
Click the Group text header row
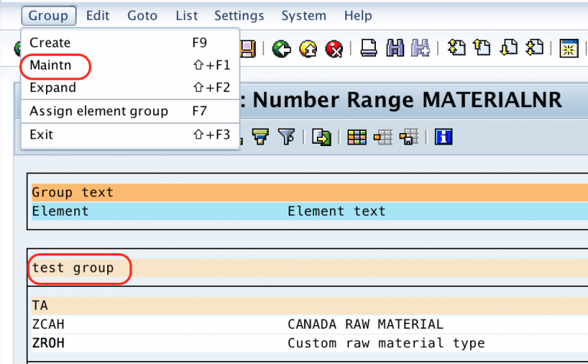click(x=310, y=193)
